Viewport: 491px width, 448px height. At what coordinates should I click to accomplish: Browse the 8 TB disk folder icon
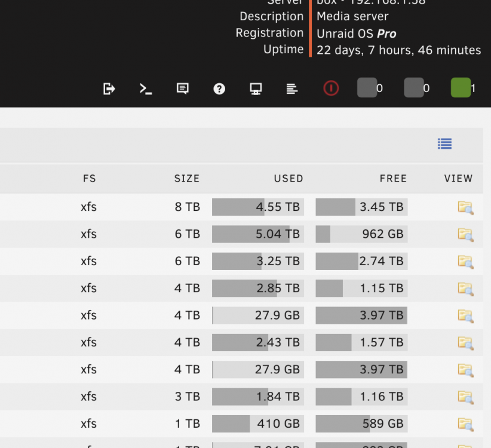coord(465,207)
